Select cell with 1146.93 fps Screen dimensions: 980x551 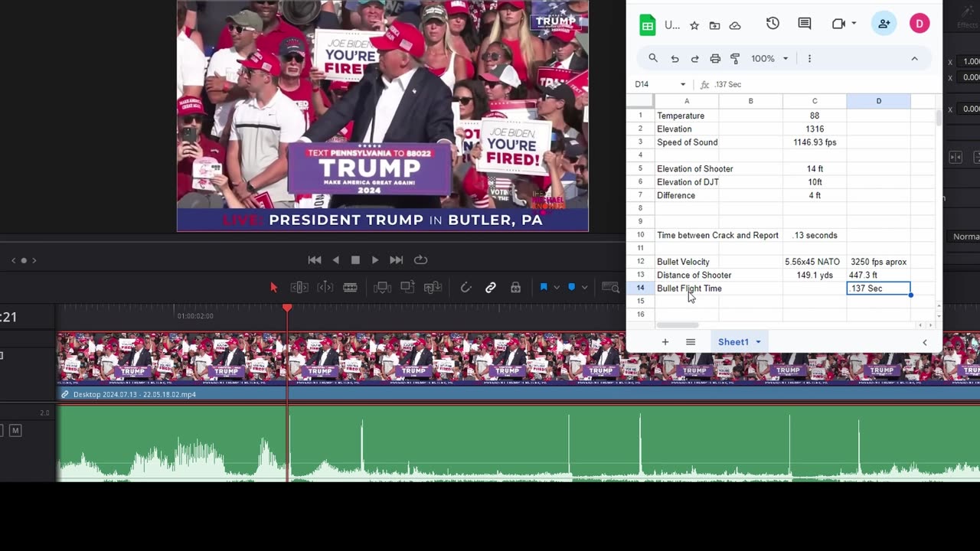click(815, 142)
